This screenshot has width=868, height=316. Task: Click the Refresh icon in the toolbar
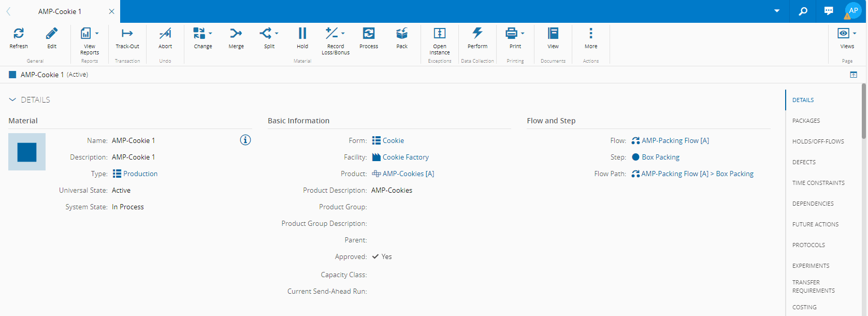19,34
